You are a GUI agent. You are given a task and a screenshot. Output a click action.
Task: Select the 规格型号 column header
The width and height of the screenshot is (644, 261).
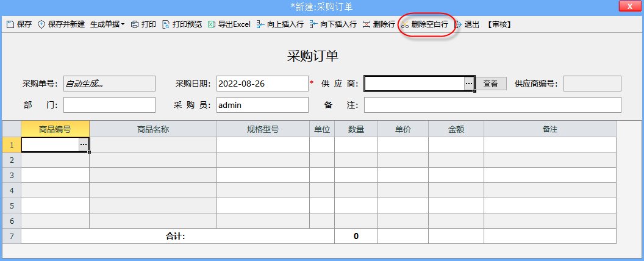click(x=263, y=129)
